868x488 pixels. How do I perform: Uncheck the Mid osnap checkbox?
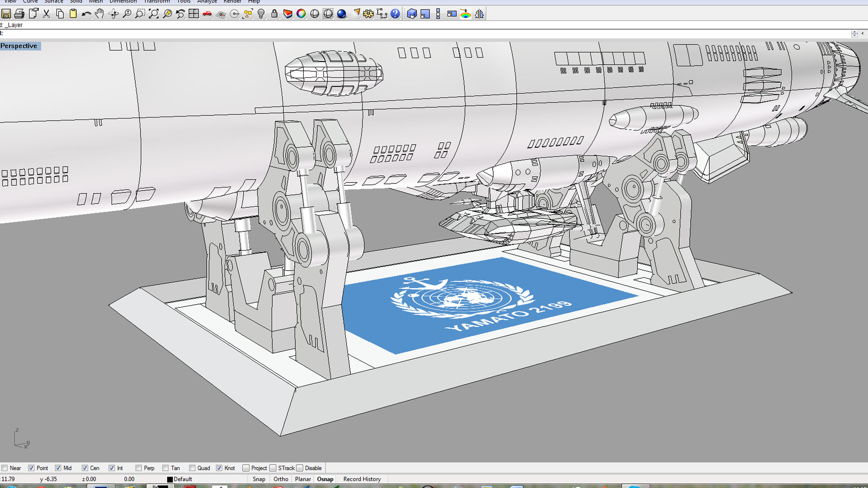[58, 468]
